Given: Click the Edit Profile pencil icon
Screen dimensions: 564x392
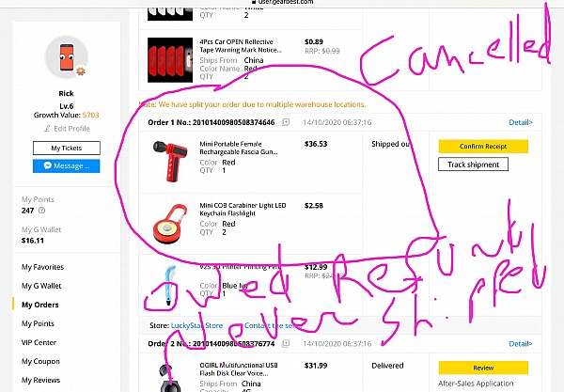Looking at the screenshot, I should tap(47, 129).
